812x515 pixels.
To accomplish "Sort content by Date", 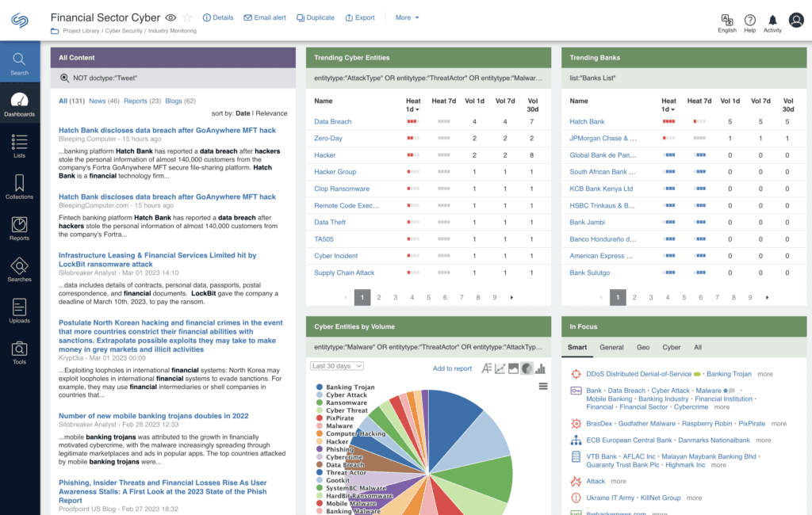I will tap(243, 113).
